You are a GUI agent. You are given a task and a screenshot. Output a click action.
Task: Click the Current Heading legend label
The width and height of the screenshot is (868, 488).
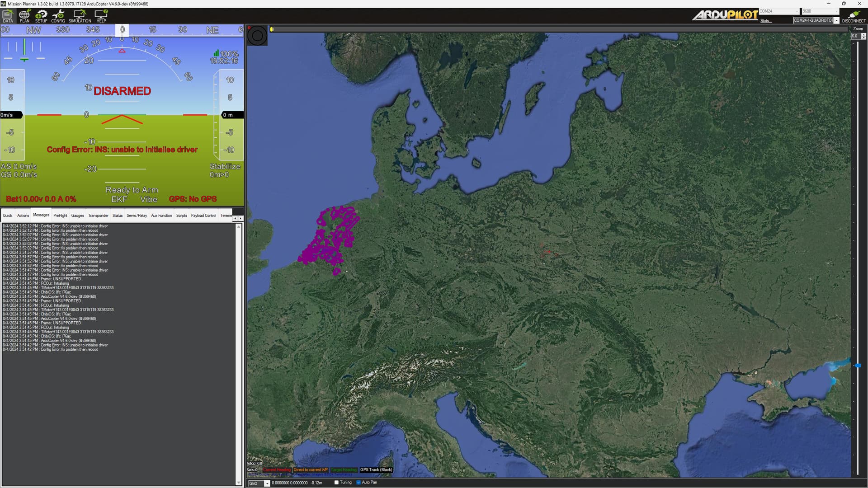(x=277, y=470)
